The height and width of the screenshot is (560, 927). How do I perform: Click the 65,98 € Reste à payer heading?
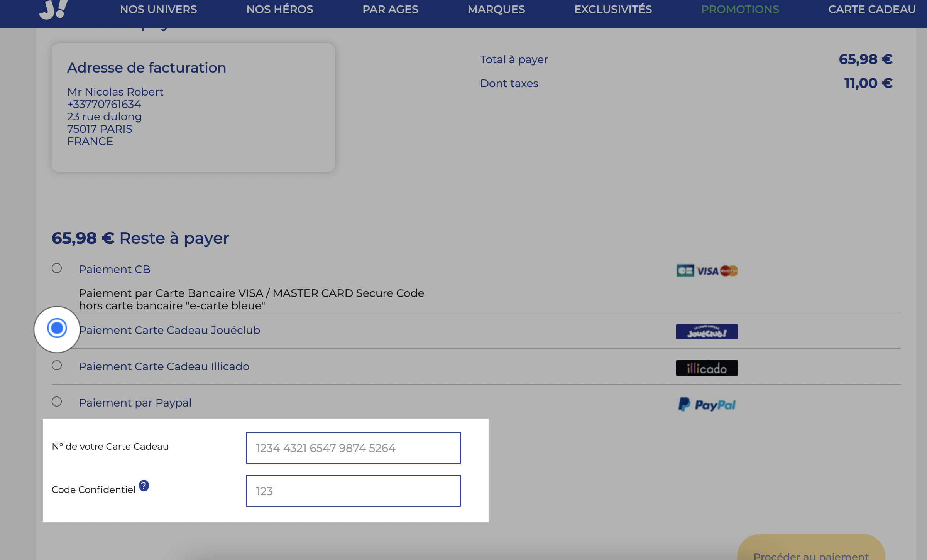(x=140, y=239)
